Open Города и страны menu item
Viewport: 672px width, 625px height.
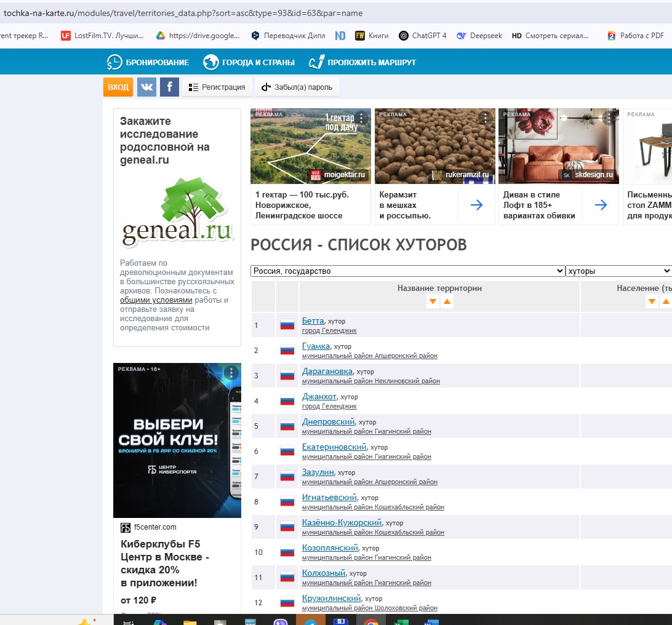tap(249, 63)
